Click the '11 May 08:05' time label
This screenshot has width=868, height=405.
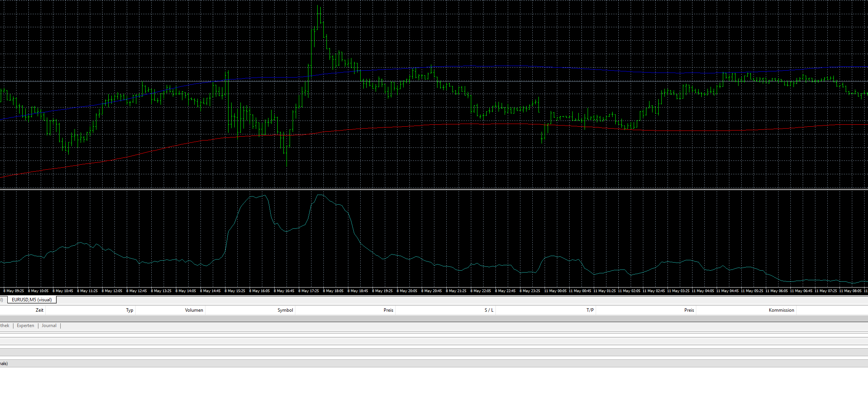(x=850, y=291)
